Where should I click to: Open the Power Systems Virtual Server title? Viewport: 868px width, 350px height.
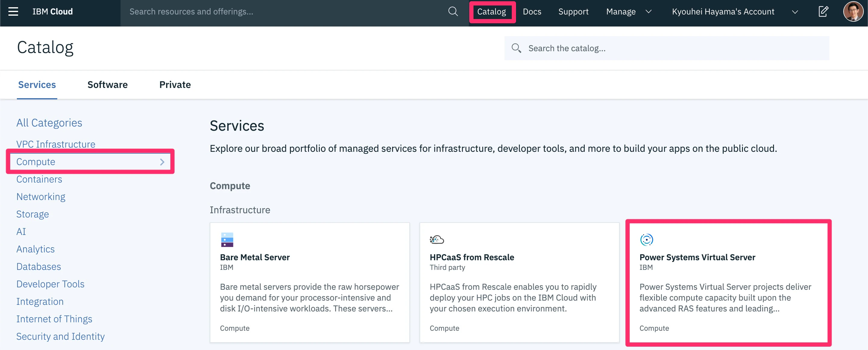click(x=697, y=257)
